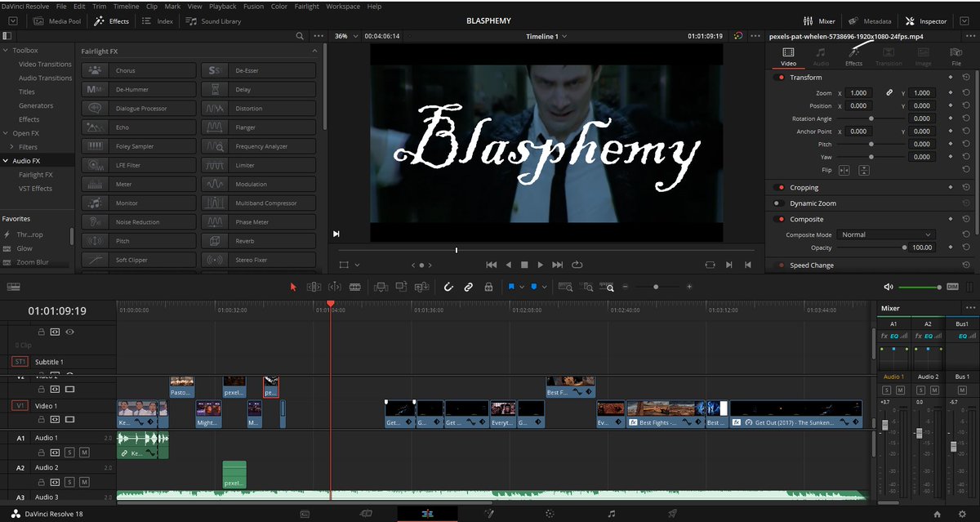Collapse the Toolbox tree section
This screenshot has height=522, width=980.
(7, 51)
